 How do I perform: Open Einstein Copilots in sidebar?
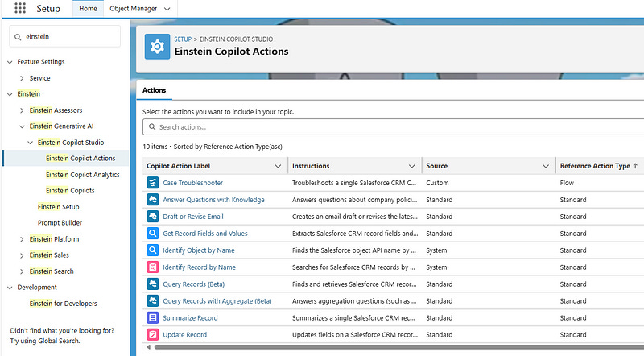click(70, 190)
